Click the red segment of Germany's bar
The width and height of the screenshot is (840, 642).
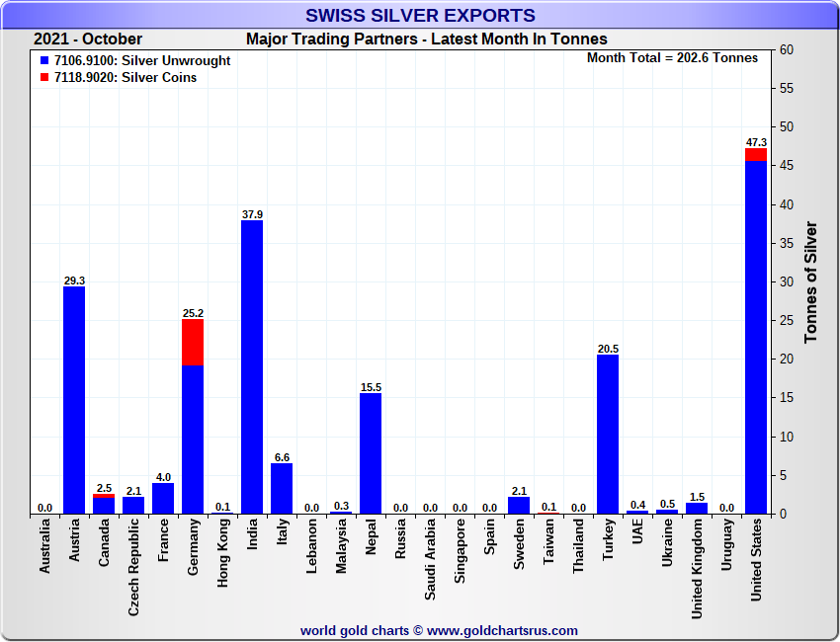(193, 342)
